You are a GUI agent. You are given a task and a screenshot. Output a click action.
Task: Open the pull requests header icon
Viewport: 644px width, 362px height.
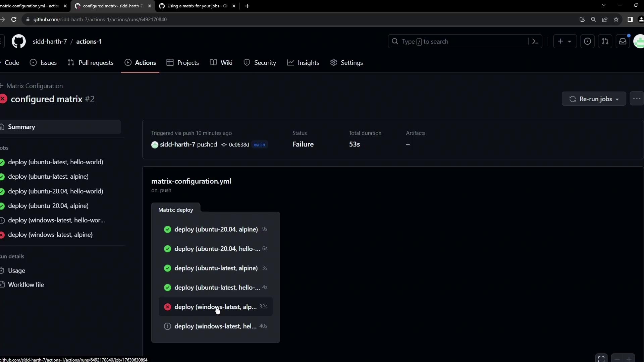(x=605, y=42)
